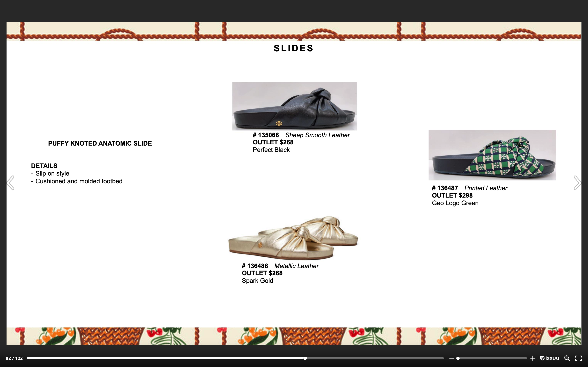Click item number # 135066 text

pyautogui.click(x=266, y=135)
